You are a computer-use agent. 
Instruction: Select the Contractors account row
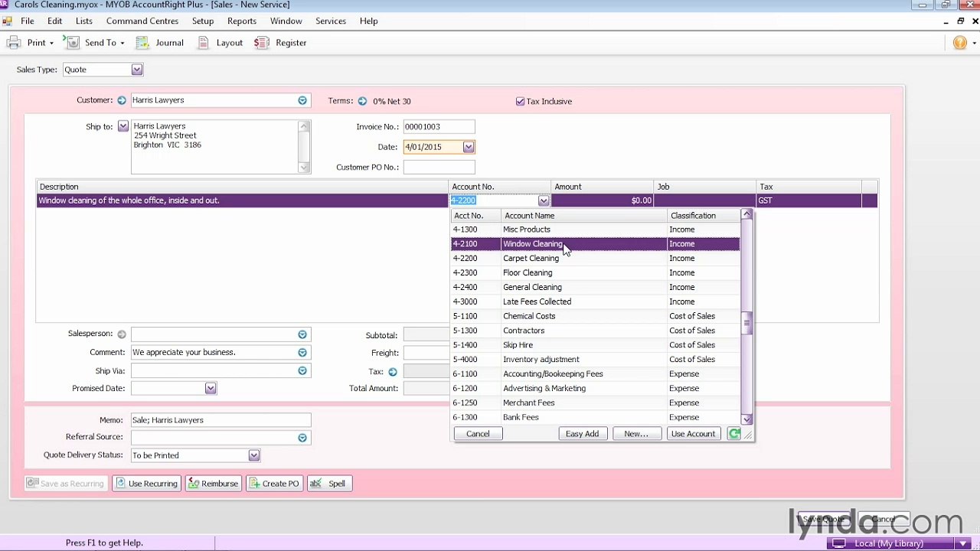coord(596,331)
